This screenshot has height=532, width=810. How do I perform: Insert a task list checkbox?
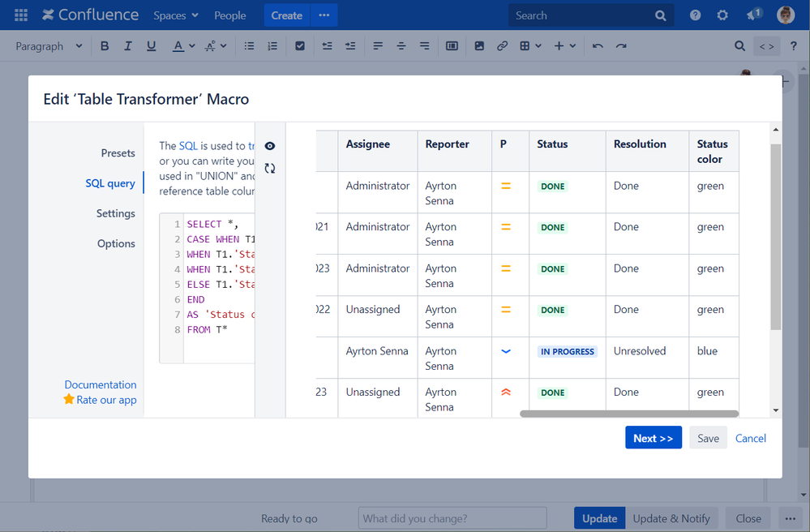click(300, 46)
